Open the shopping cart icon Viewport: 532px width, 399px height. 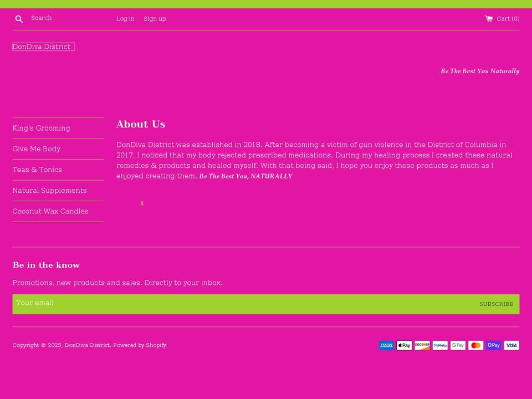click(x=489, y=19)
